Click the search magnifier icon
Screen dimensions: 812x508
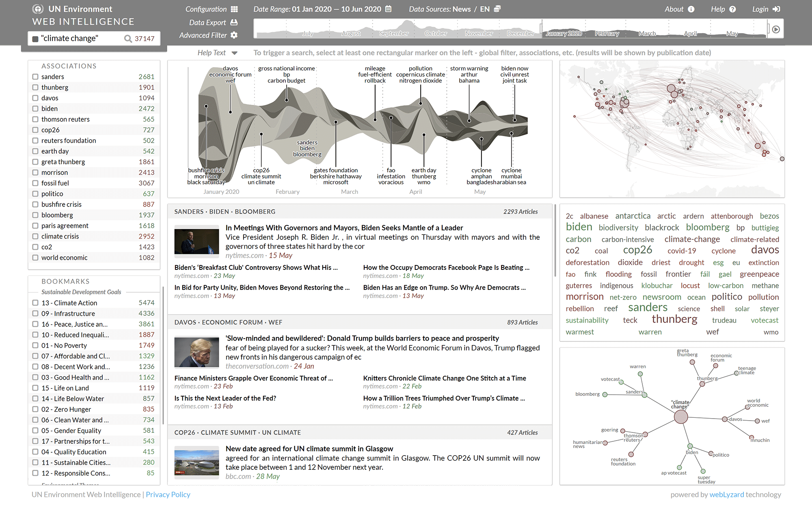(128, 39)
